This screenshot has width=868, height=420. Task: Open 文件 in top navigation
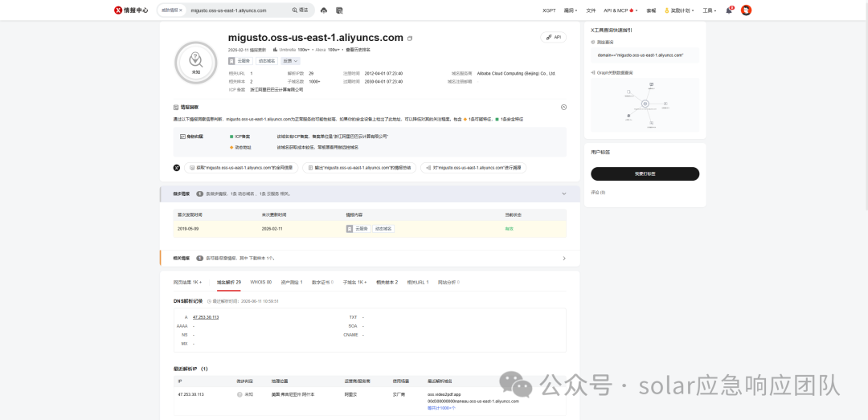(x=591, y=10)
